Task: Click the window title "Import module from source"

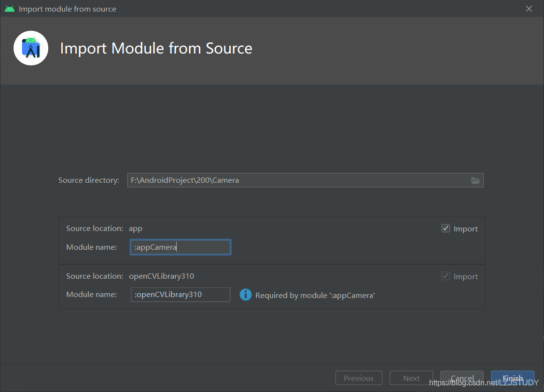Action: click(x=68, y=9)
